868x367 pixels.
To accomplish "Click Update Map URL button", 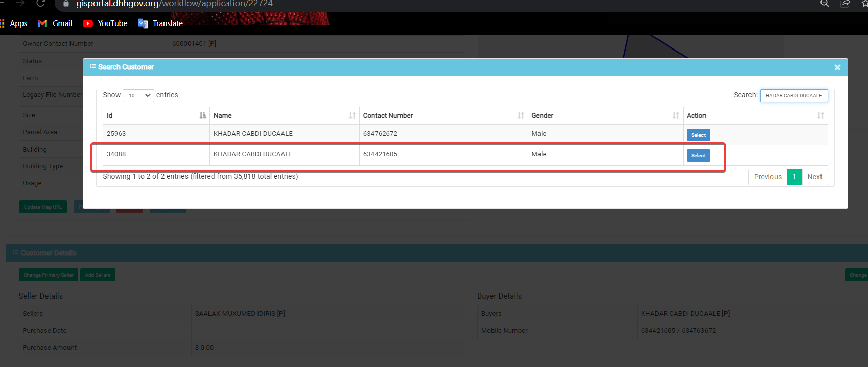I will click(x=43, y=207).
